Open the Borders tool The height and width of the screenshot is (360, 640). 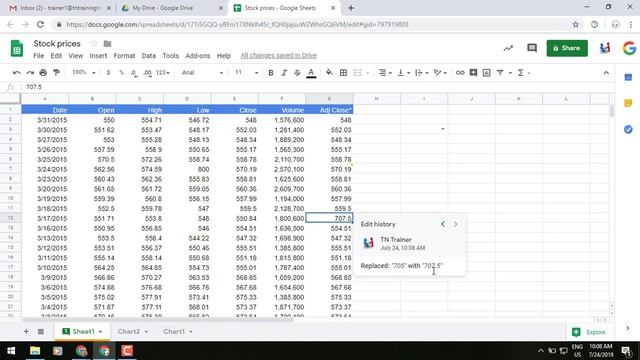(x=343, y=73)
